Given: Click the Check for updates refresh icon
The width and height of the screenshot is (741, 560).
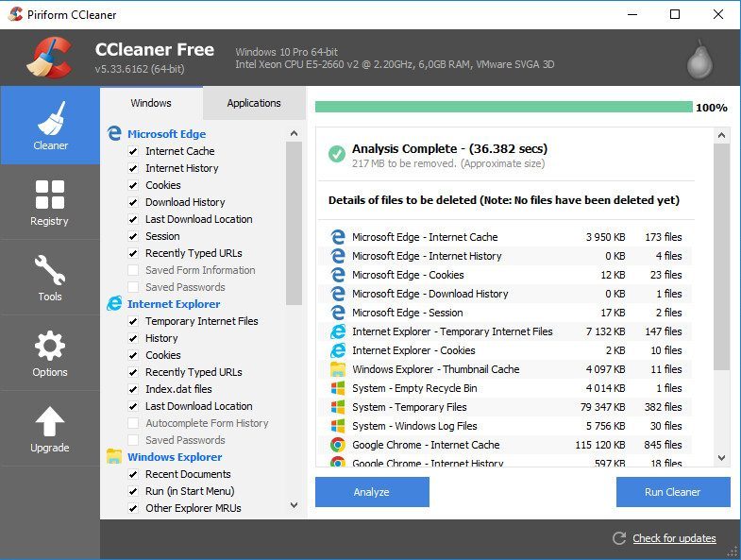Looking at the screenshot, I should pos(619,538).
